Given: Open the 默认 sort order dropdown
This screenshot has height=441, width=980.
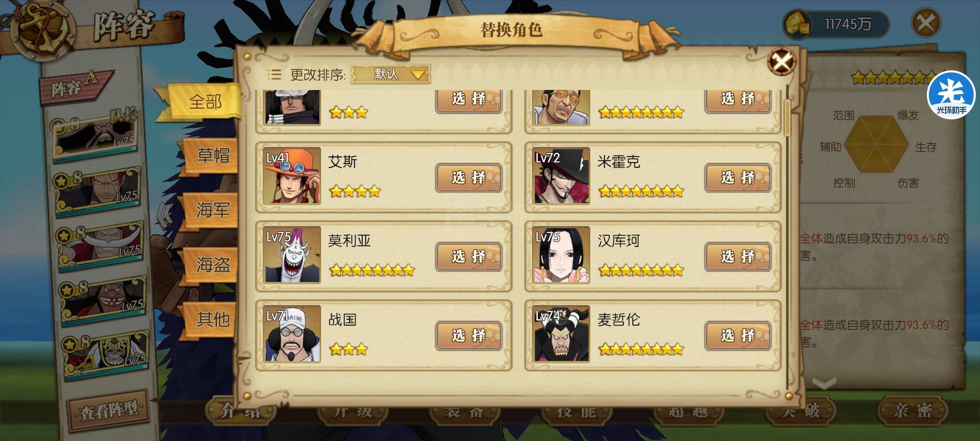Looking at the screenshot, I should pos(391,74).
